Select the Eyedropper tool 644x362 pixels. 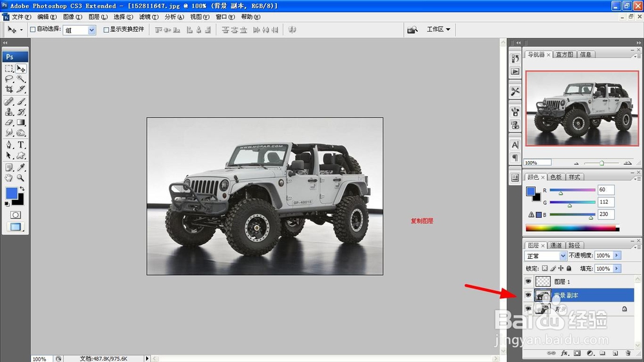click(x=21, y=167)
